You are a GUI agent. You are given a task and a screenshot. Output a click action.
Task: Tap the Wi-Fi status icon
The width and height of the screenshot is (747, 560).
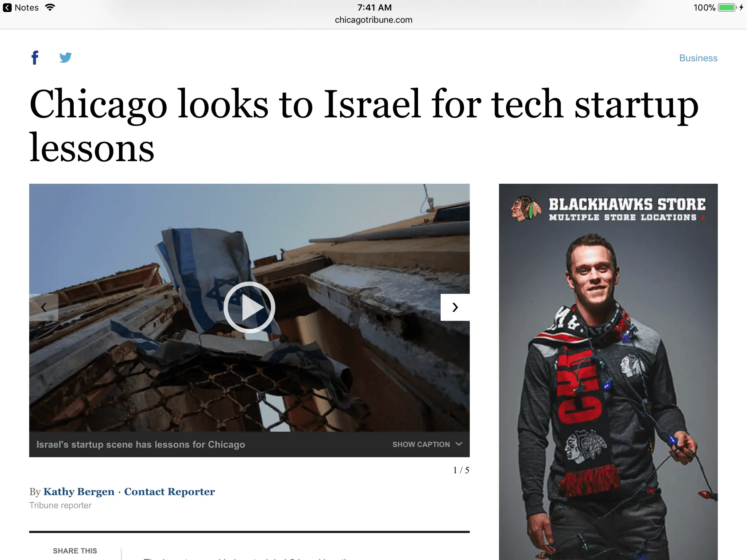point(50,7)
